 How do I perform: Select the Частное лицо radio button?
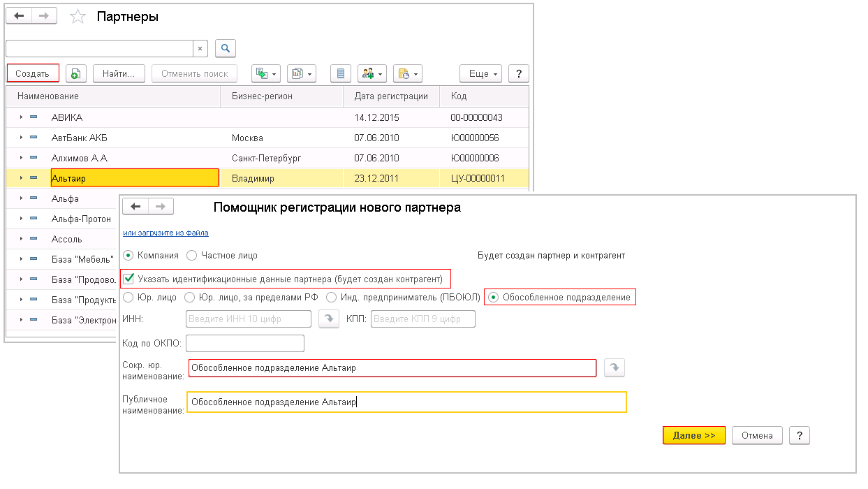pos(192,256)
